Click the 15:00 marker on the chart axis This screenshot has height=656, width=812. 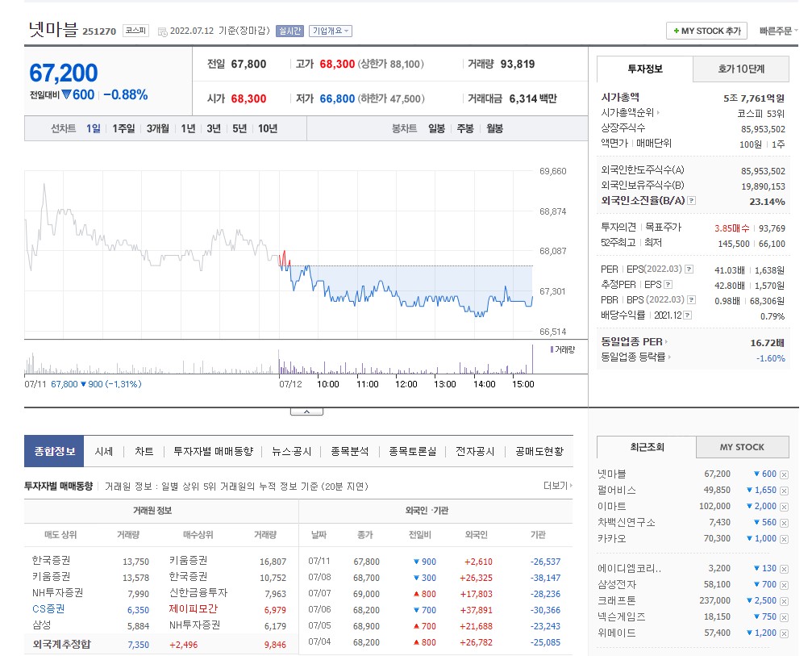coord(523,384)
